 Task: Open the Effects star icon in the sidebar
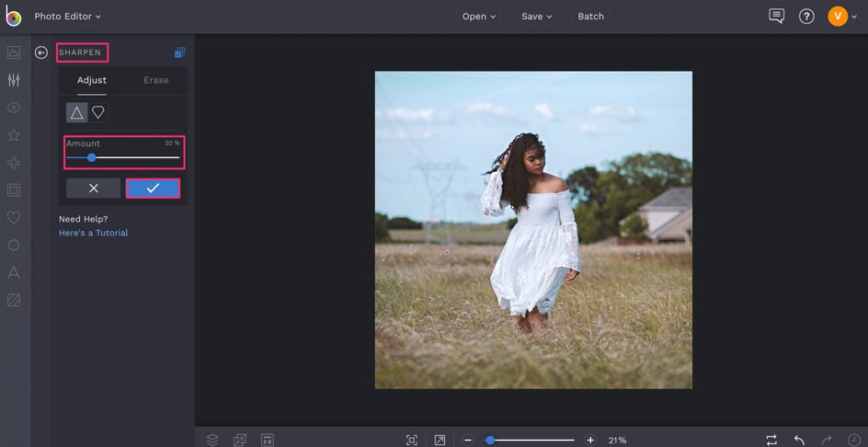[x=14, y=135]
